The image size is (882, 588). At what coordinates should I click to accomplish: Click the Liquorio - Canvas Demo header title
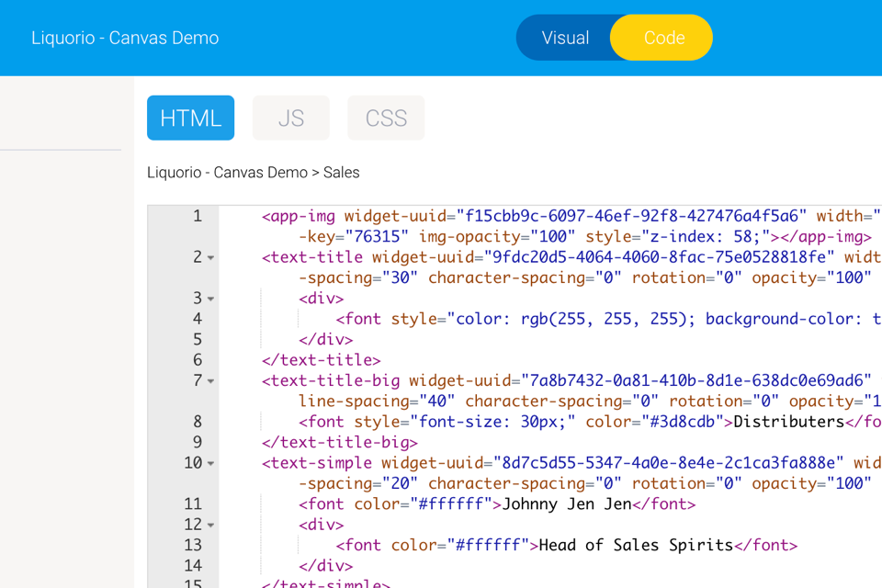click(x=125, y=38)
